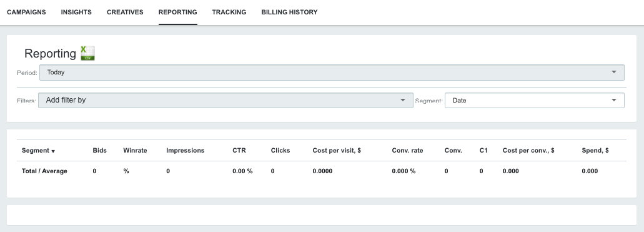Open the Campaigns tab
Viewport: 644px width, 232px height.
[x=26, y=13]
